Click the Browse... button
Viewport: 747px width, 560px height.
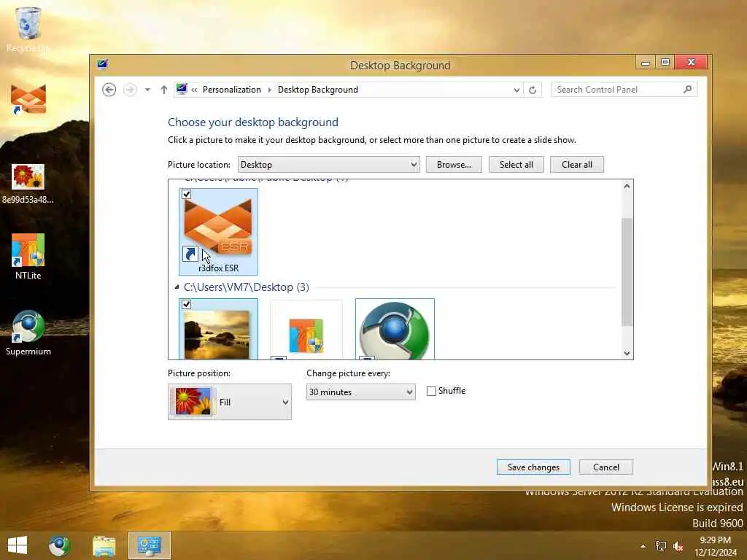(x=454, y=165)
